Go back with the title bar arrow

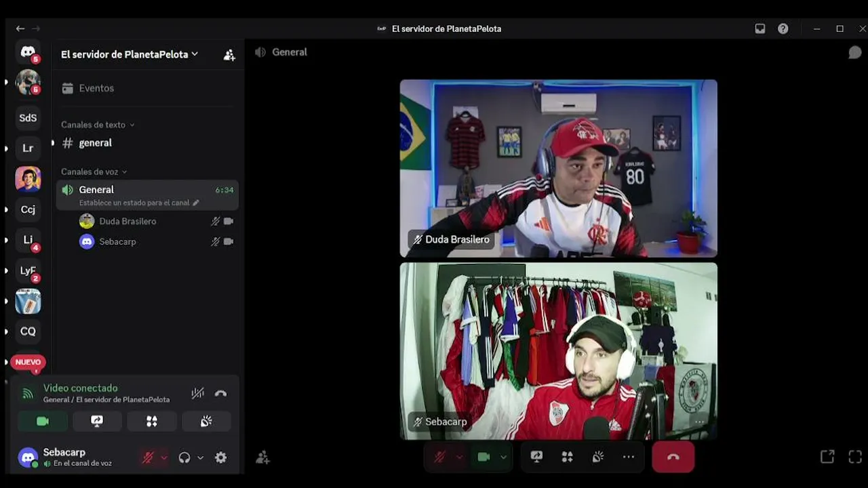(20, 28)
